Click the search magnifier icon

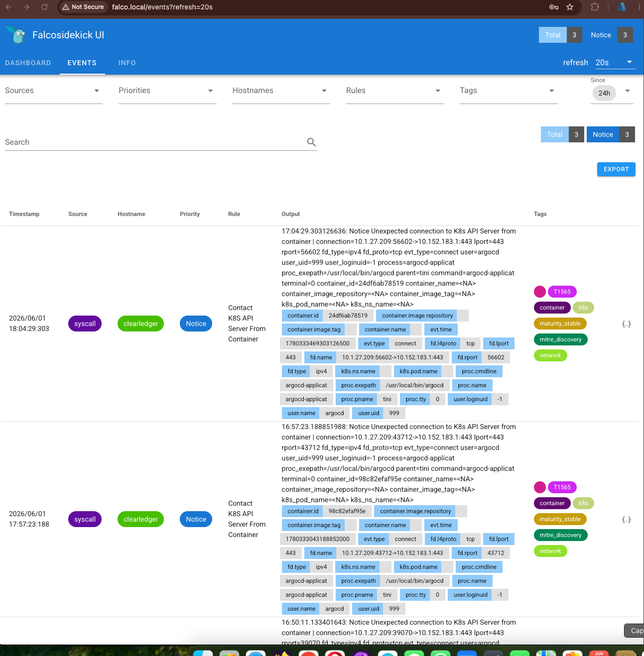[311, 142]
